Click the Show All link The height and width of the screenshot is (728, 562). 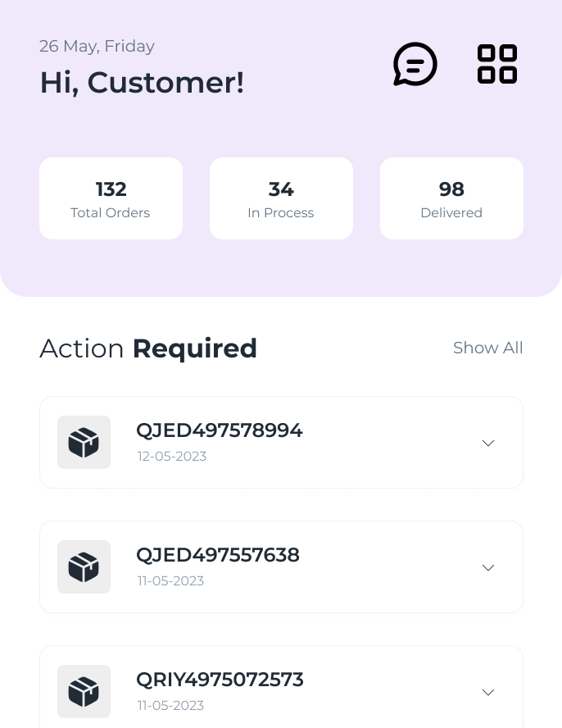[x=487, y=348]
